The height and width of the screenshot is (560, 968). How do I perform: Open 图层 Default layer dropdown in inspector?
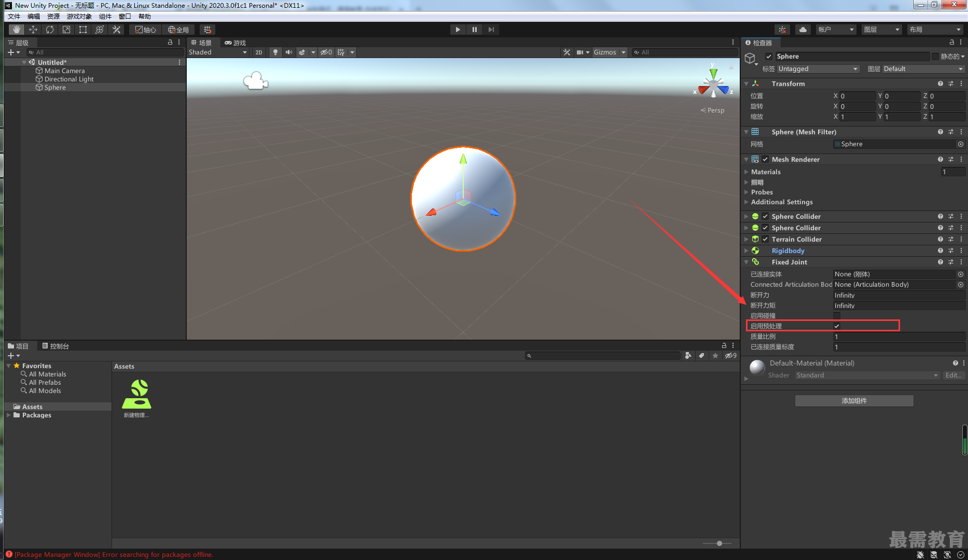pos(923,69)
